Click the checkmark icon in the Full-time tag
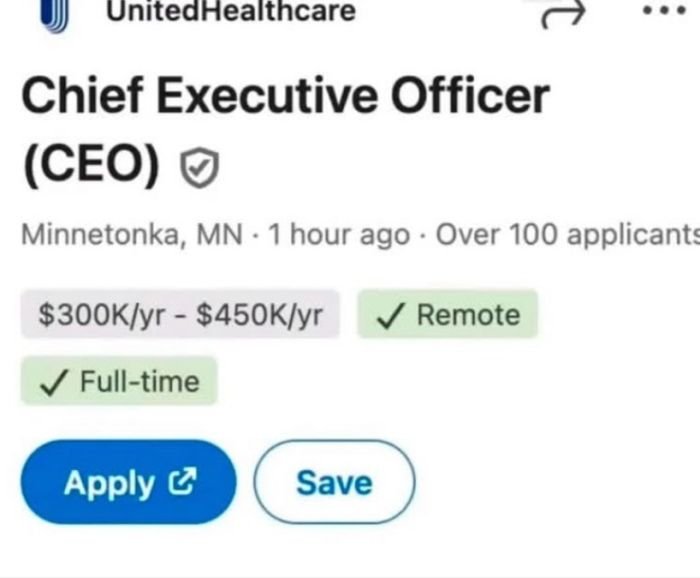700x578 pixels. pos(52,382)
